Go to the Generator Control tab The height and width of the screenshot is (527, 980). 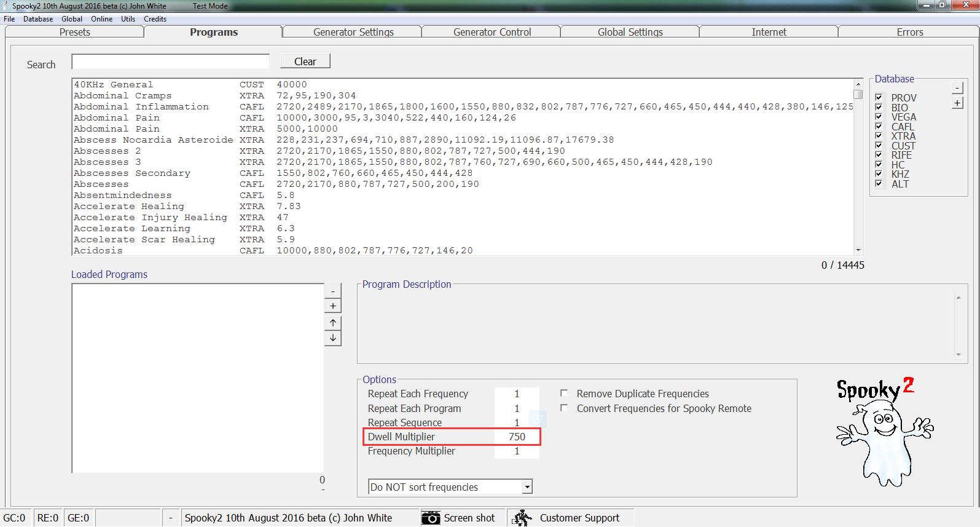[492, 32]
